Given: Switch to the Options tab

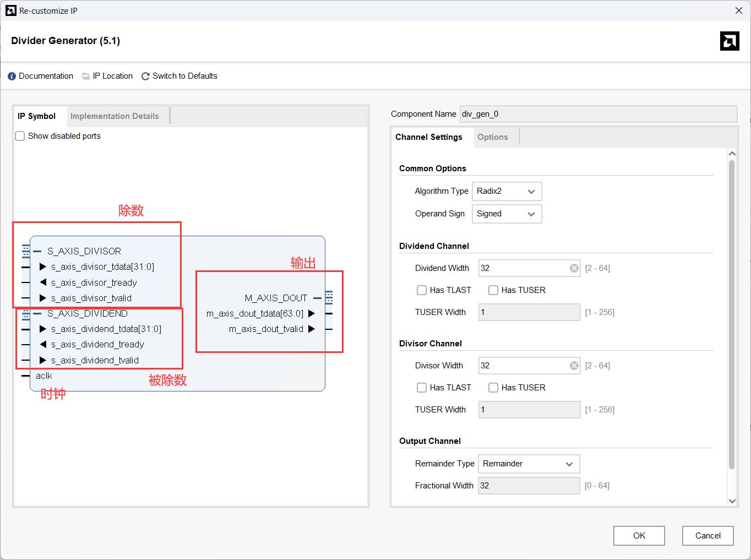Looking at the screenshot, I should point(492,137).
